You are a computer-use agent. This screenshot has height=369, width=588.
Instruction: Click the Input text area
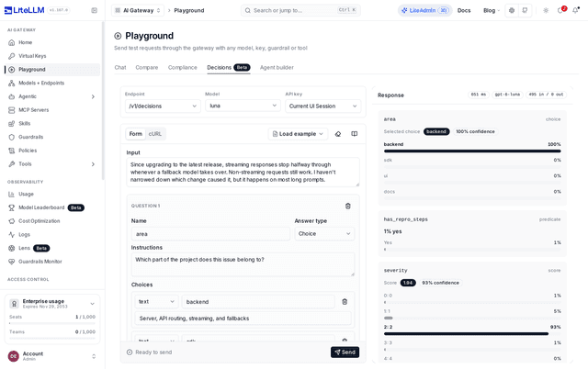click(243, 172)
